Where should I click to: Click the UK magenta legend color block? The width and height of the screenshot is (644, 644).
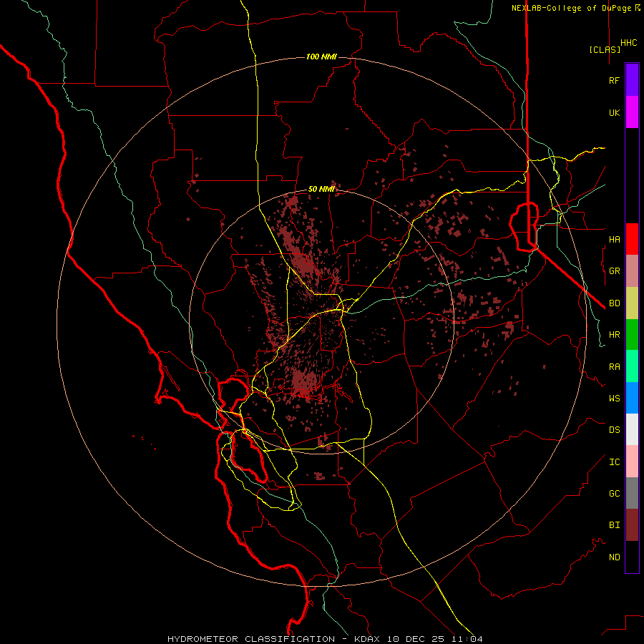pyautogui.click(x=632, y=112)
